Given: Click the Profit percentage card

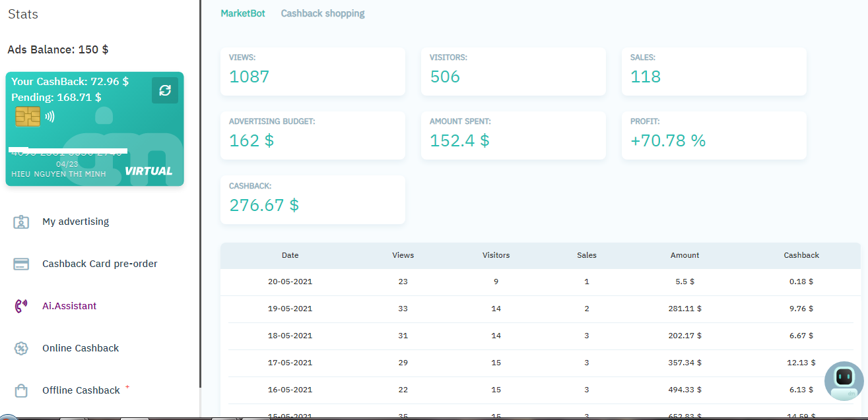Looking at the screenshot, I should [x=714, y=135].
